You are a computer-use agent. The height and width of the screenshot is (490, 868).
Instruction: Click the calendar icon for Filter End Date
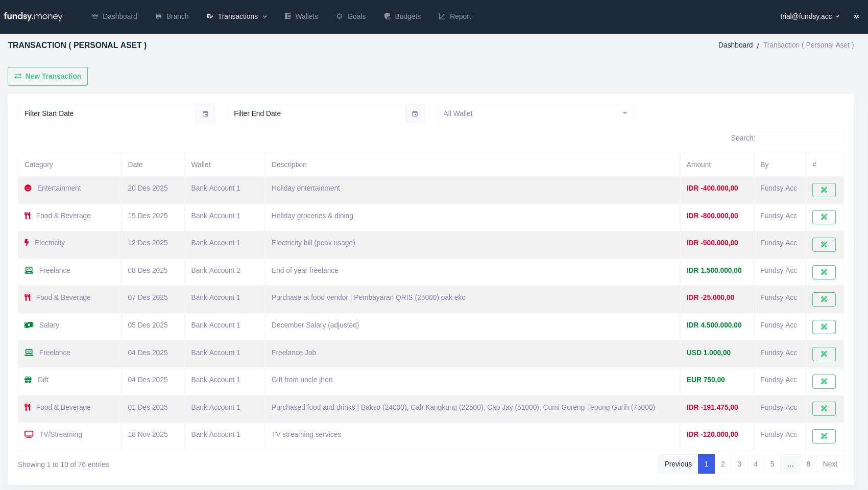click(415, 113)
